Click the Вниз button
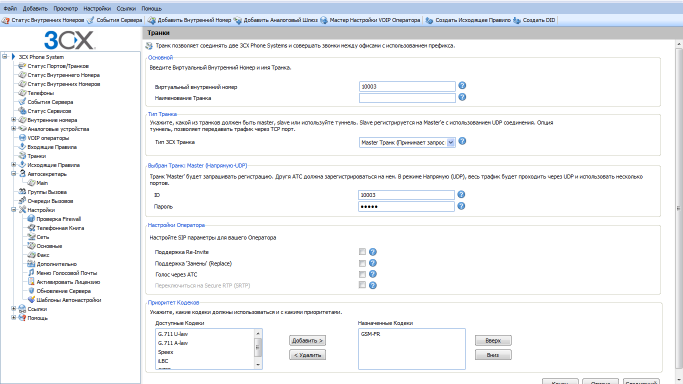Image resolution: width=683 pixels, height=384 pixels. pos(493,355)
